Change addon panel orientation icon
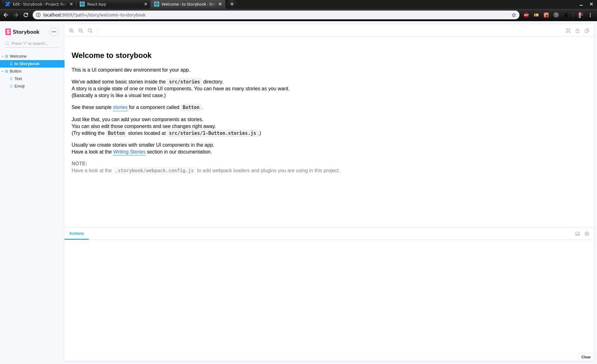597x364 pixels. [x=577, y=234]
